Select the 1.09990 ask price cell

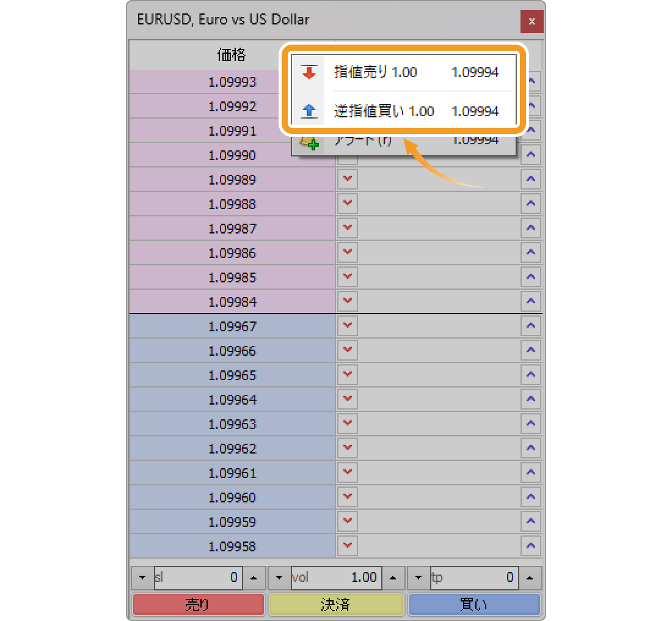[x=232, y=155]
